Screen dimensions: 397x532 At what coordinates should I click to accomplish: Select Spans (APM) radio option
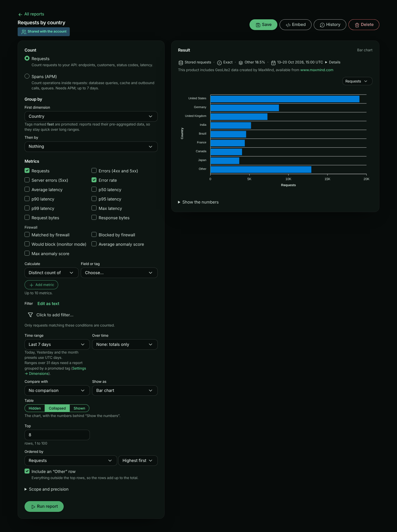coord(27,76)
